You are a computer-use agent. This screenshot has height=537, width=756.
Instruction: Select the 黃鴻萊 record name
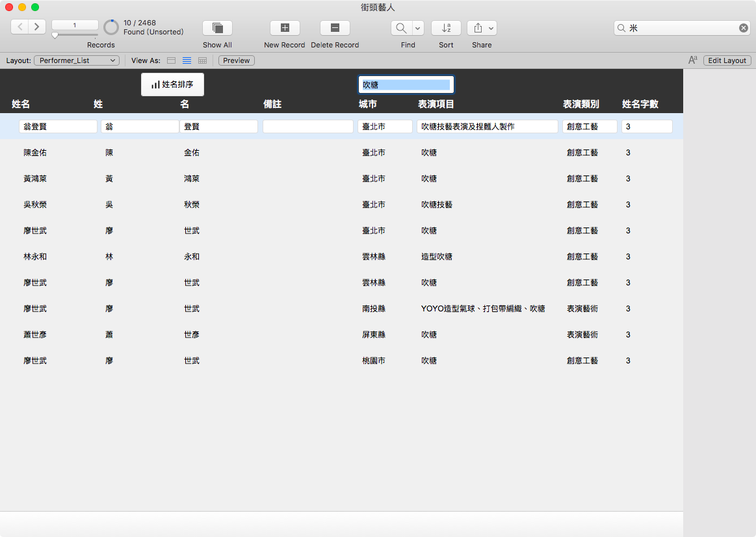(35, 178)
